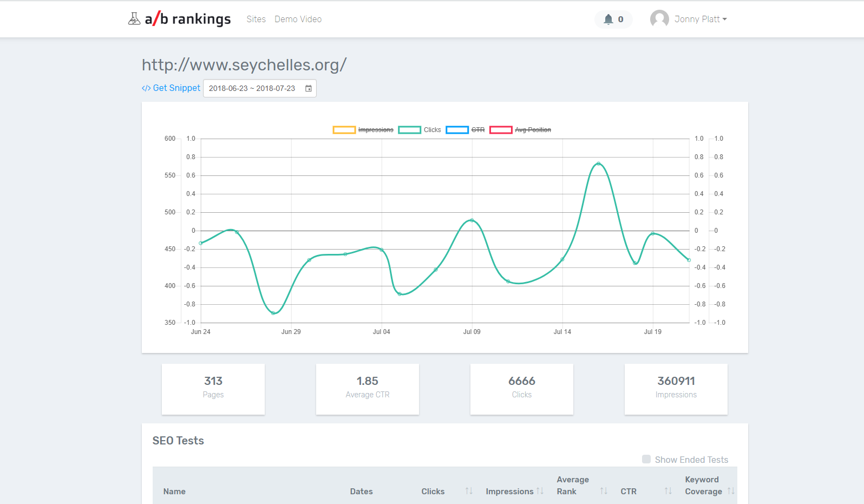Viewport: 864px width, 504px height.
Task: Open the notifications bell icon
Action: point(608,19)
